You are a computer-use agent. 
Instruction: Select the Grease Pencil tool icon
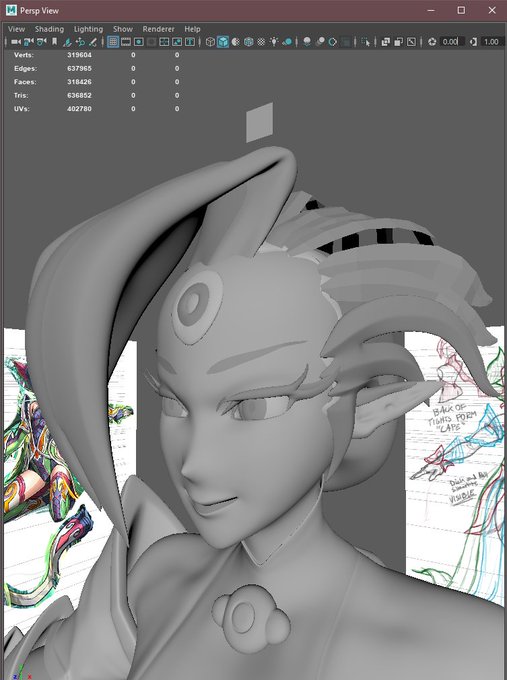(x=92, y=42)
